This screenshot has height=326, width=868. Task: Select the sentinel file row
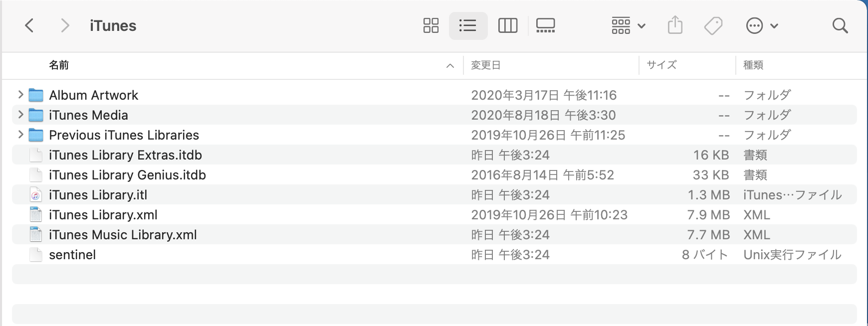(x=72, y=255)
